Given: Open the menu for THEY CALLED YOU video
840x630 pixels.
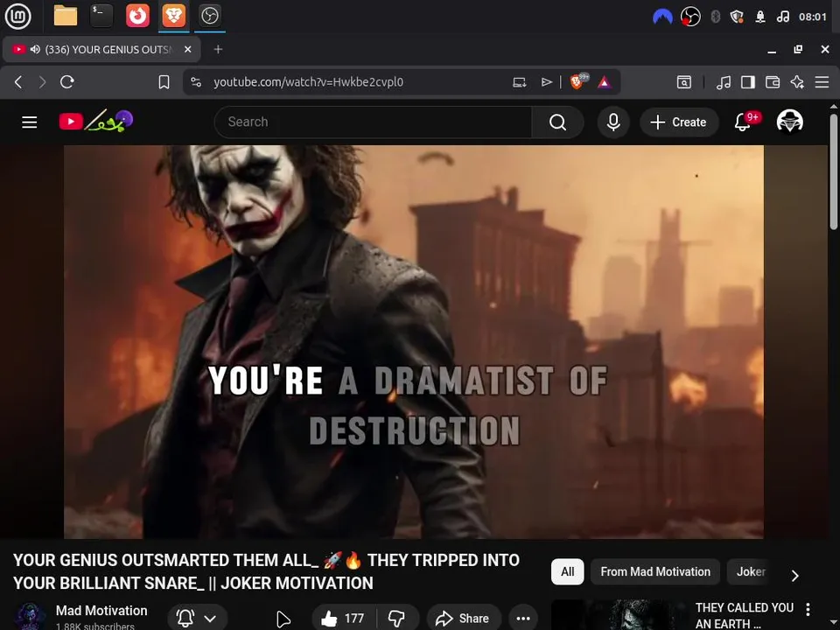Looking at the screenshot, I should [x=808, y=609].
